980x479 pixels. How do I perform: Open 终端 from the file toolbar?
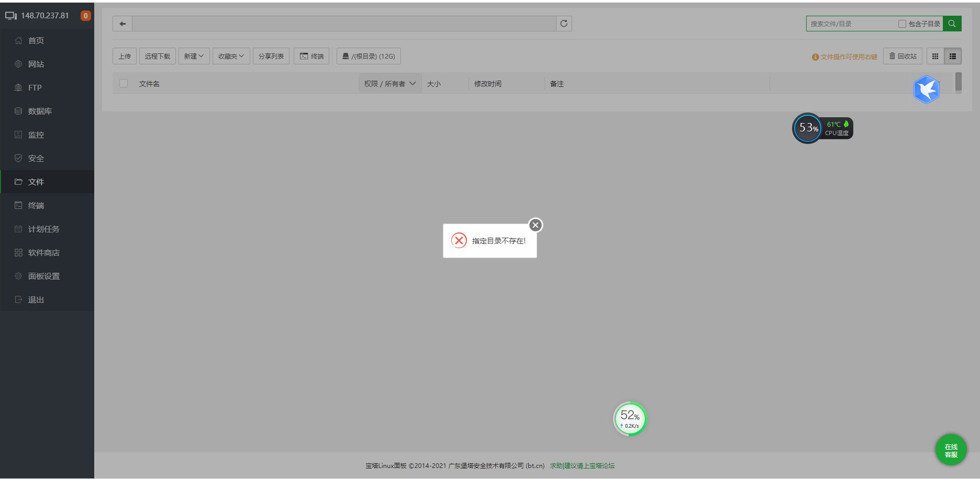coord(311,56)
